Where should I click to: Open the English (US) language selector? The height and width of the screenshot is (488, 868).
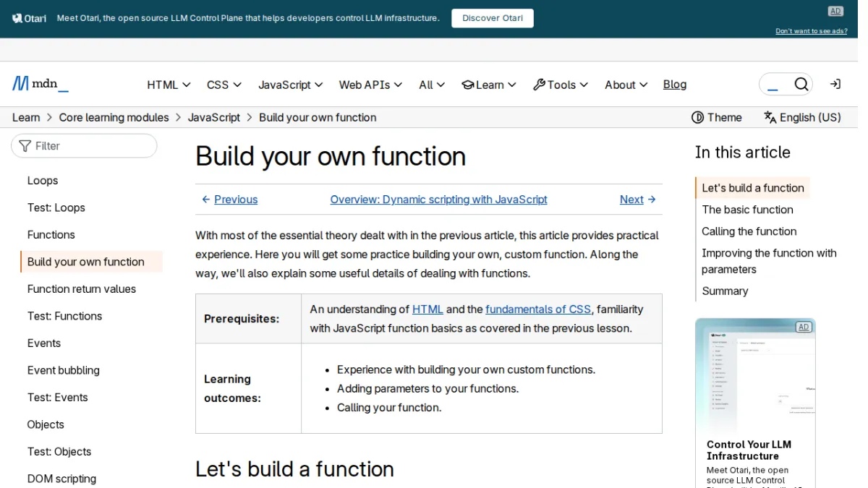click(x=802, y=117)
